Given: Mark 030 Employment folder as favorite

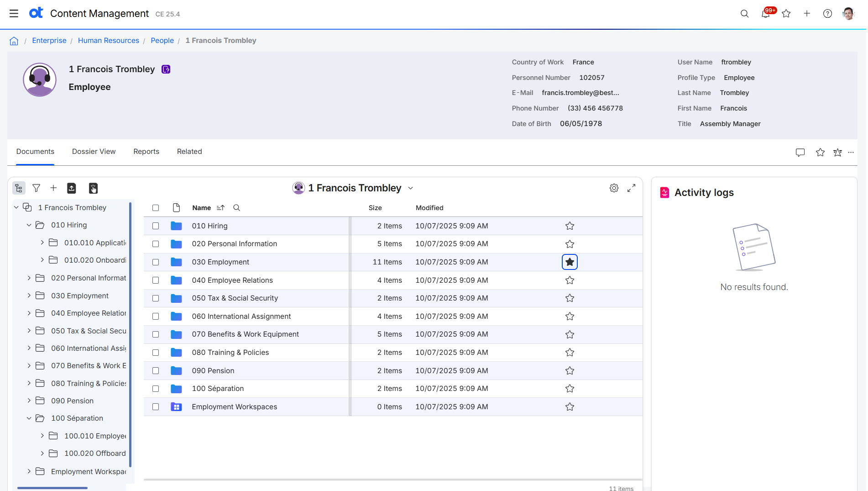Looking at the screenshot, I should point(569,262).
